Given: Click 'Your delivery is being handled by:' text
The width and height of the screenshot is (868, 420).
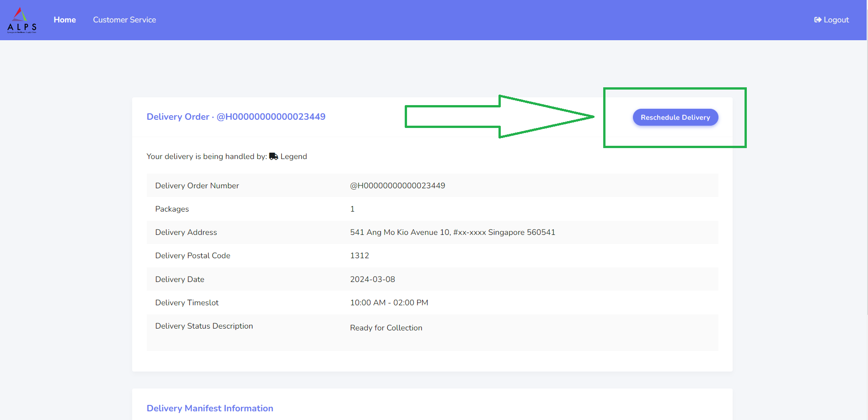Looking at the screenshot, I should 207,156.
